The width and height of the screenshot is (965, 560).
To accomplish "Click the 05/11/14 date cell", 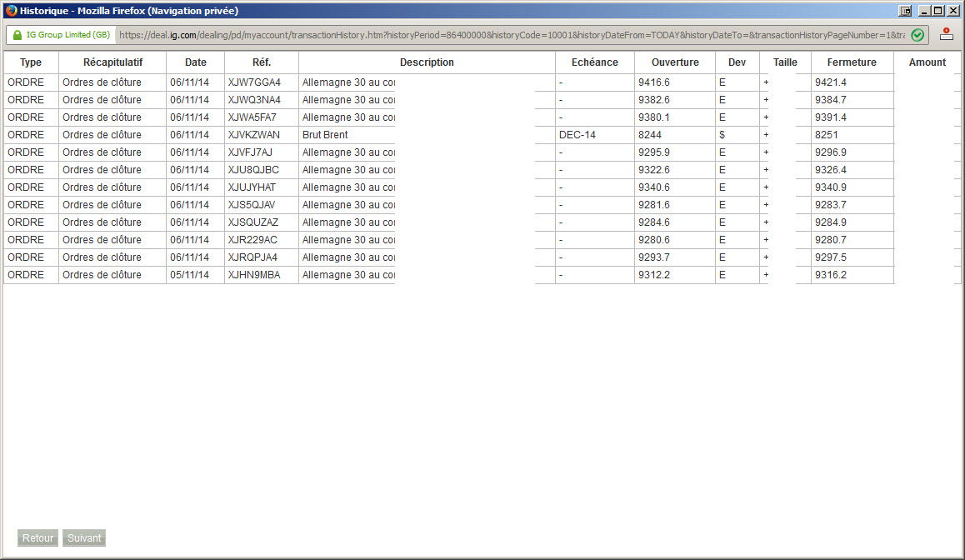I will click(x=189, y=275).
